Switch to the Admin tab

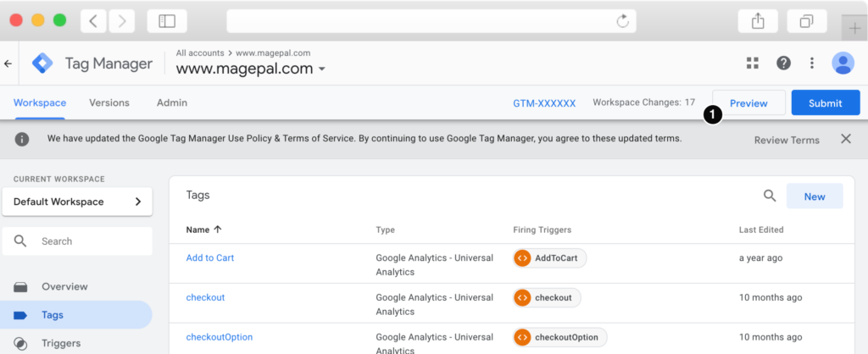(x=171, y=102)
